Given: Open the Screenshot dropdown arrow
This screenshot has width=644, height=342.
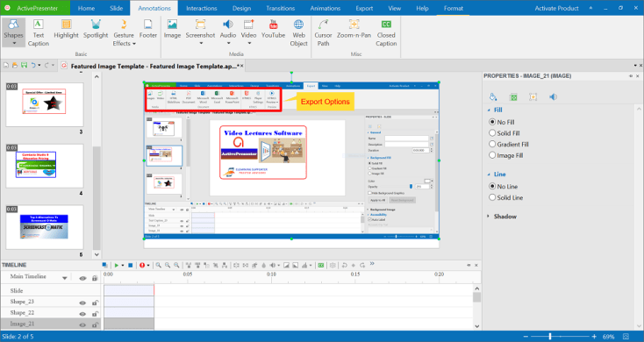Looking at the screenshot, I should [200, 44].
